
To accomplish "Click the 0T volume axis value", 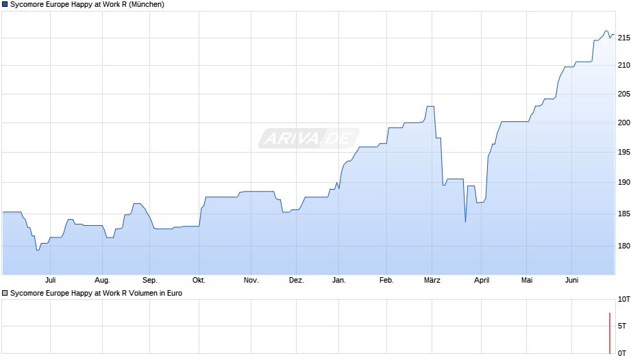I will point(622,353).
